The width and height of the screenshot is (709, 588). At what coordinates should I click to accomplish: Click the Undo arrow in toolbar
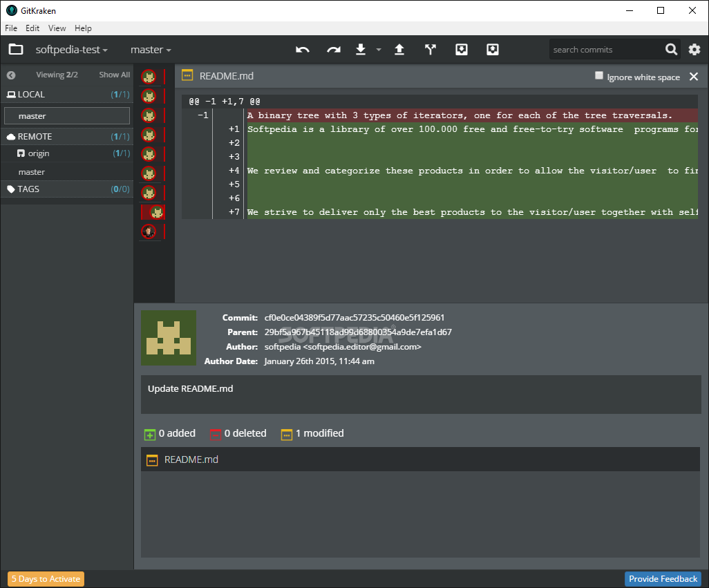coord(303,50)
